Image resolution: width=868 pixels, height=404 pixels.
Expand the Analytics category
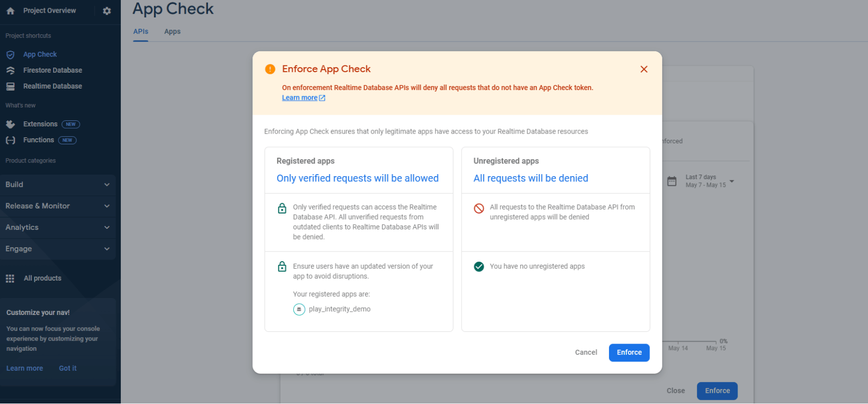click(58, 227)
